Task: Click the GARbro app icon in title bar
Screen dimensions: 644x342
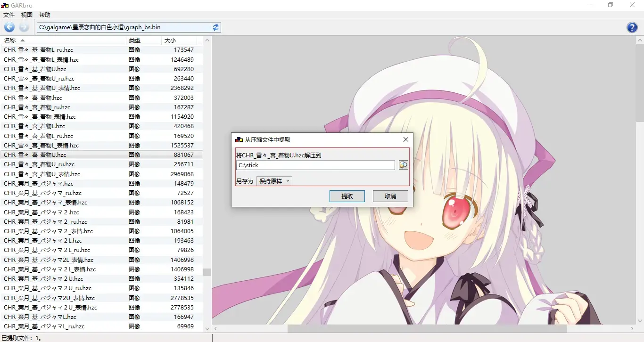Action: coord(5,5)
